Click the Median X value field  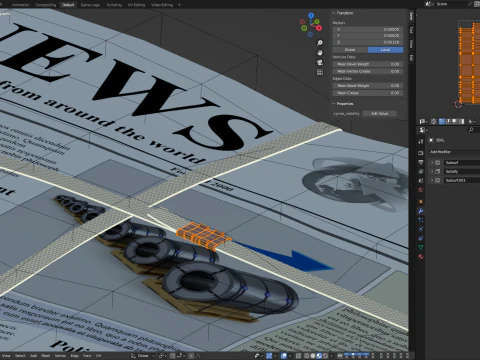(x=368, y=29)
